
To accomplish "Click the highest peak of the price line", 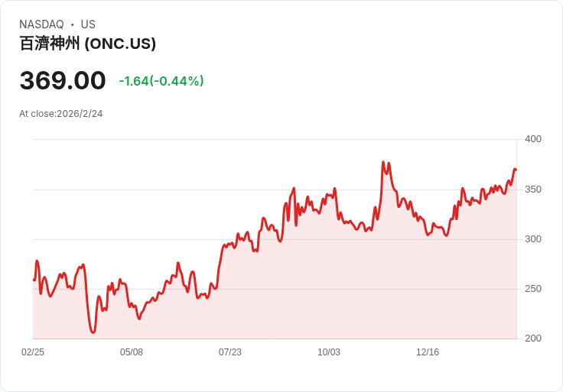I will click(x=382, y=162).
